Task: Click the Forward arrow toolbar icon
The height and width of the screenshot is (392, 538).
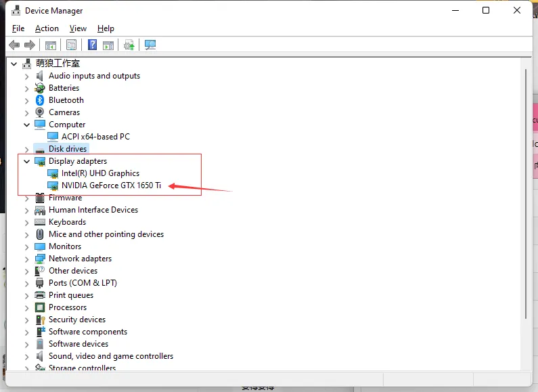Action: pos(30,45)
